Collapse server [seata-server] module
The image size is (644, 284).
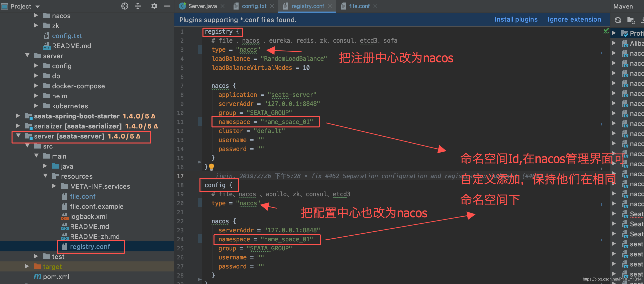tap(18, 136)
